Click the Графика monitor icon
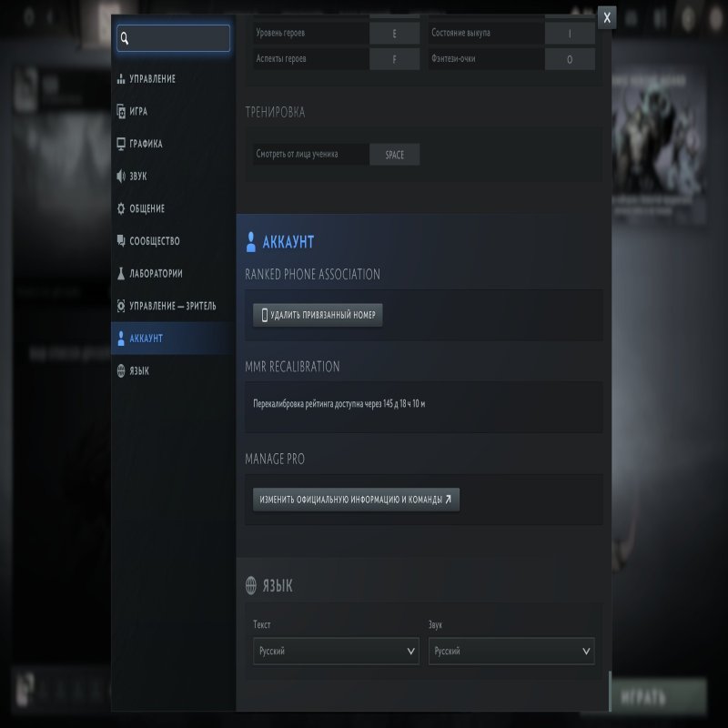This screenshot has width=728, height=728. pos(121,144)
